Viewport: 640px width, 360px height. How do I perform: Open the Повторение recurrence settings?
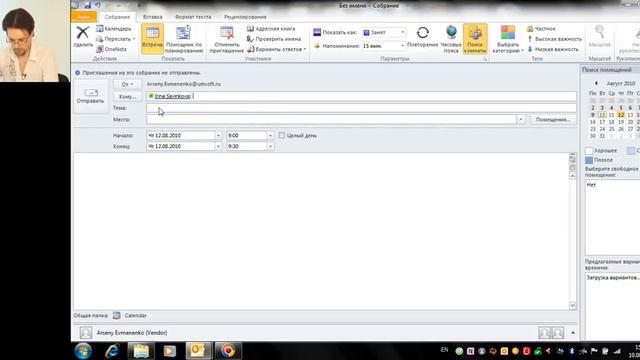point(422,36)
